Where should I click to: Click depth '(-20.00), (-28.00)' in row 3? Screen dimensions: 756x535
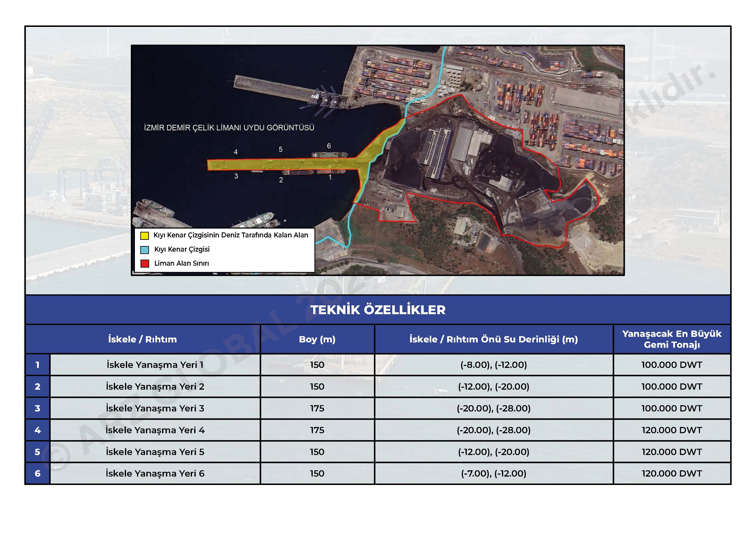(494, 408)
